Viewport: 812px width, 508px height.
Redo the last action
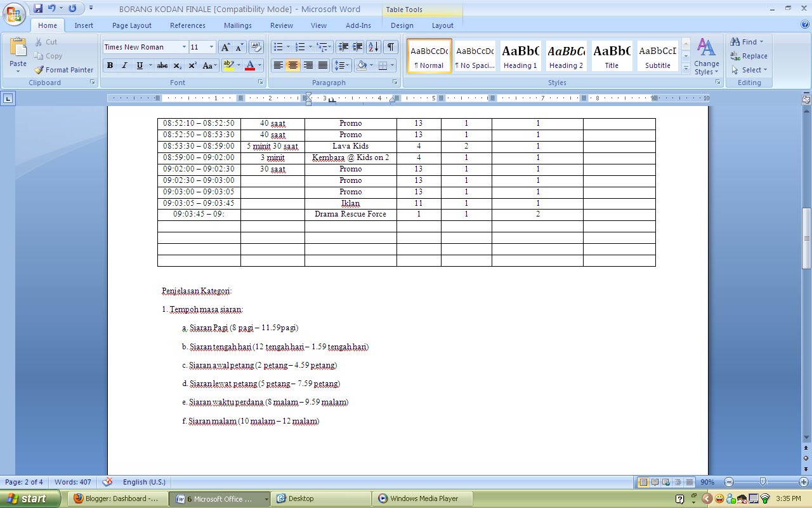tap(72, 9)
